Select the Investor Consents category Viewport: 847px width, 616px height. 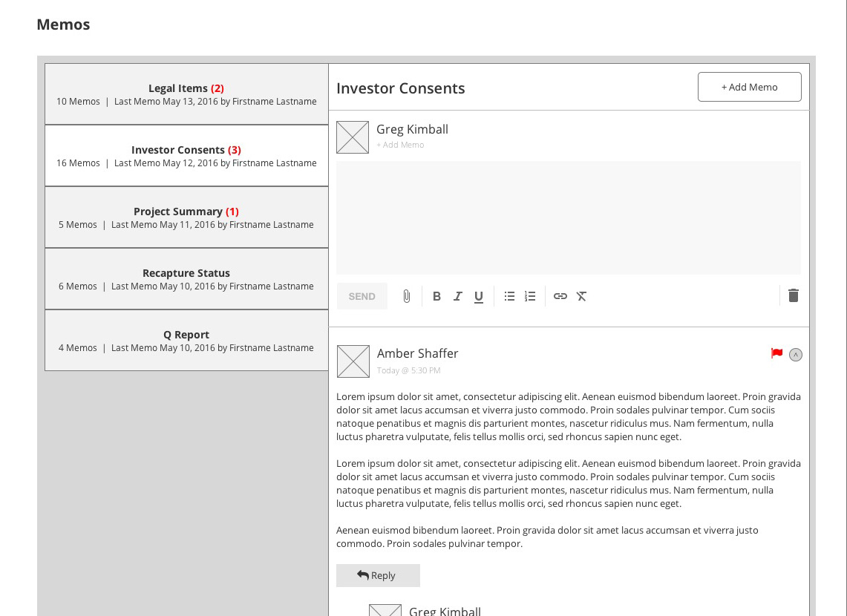click(x=186, y=156)
